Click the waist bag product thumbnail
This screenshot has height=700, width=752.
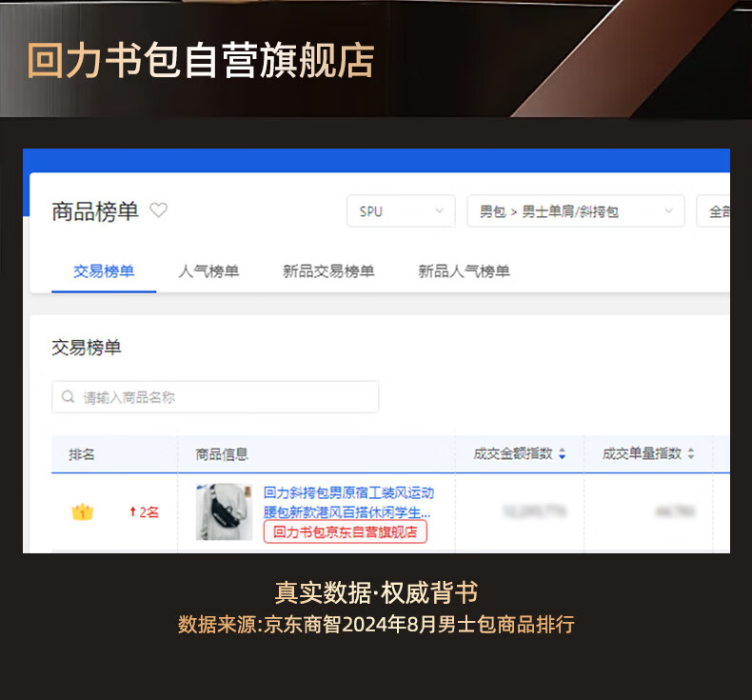(x=224, y=511)
